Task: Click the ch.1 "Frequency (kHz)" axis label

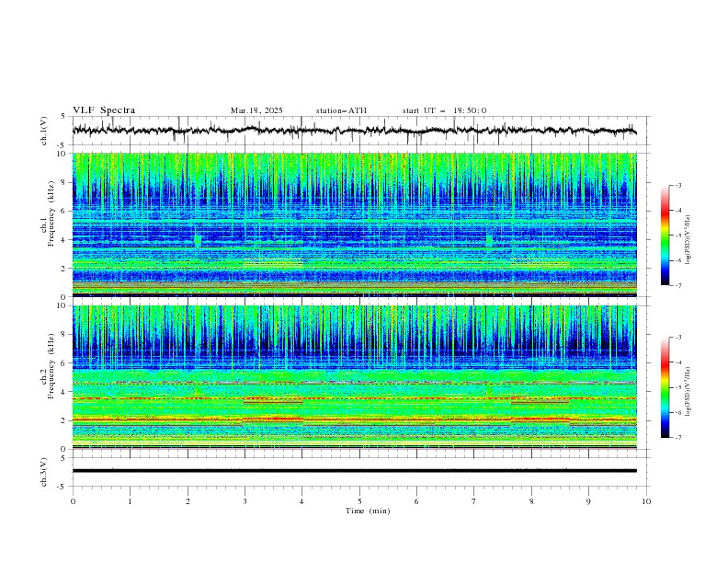Action: (x=51, y=213)
